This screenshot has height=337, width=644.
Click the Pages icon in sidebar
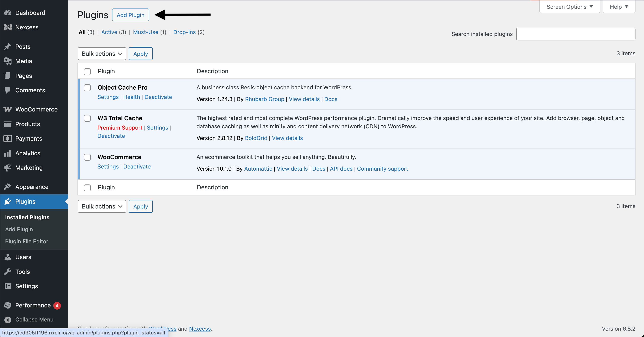pos(8,76)
